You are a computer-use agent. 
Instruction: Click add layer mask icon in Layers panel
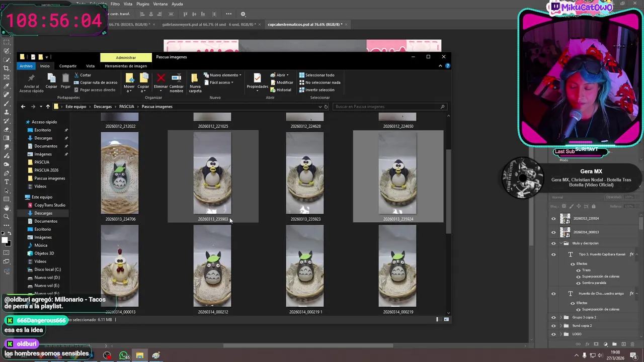pos(596,344)
